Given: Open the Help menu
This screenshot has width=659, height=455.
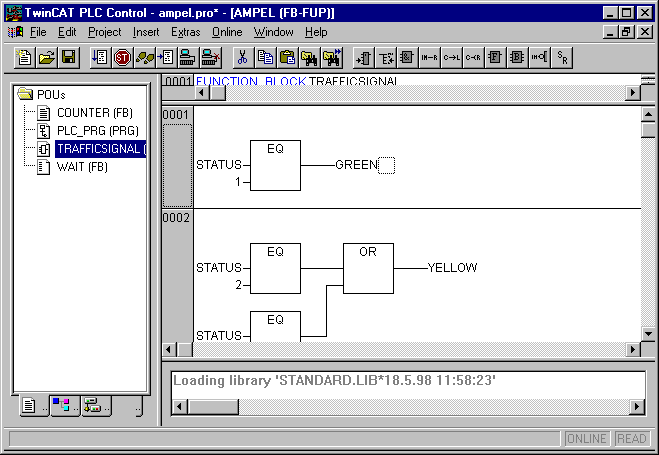Looking at the screenshot, I should click(316, 32).
